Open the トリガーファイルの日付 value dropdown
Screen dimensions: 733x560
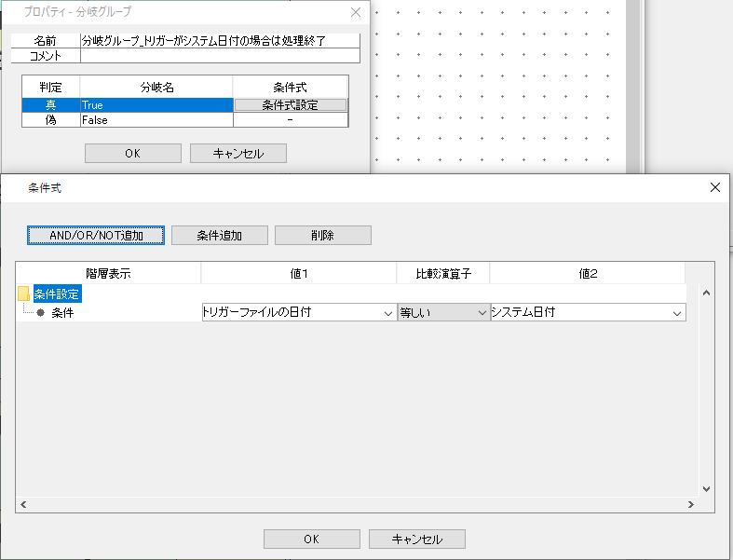click(388, 313)
